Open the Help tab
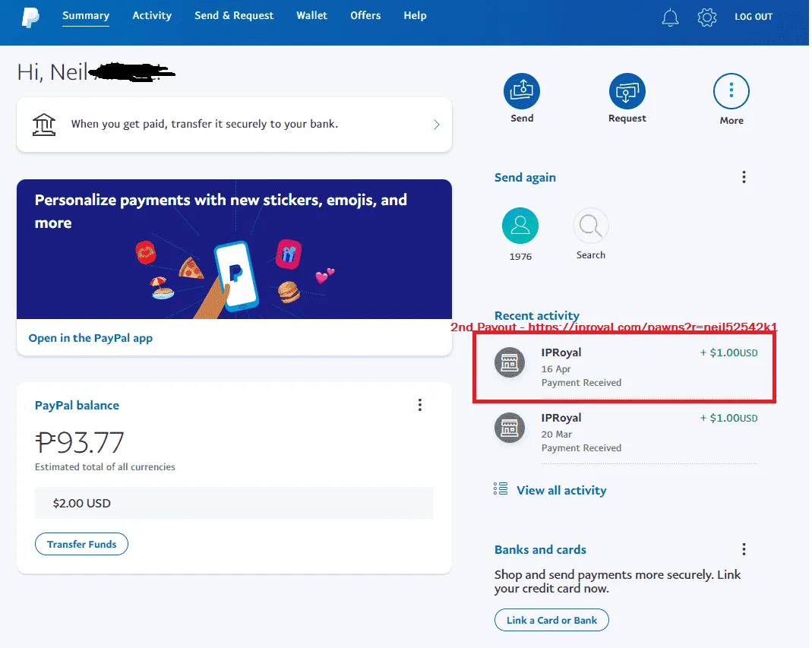812x648 pixels. (415, 15)
